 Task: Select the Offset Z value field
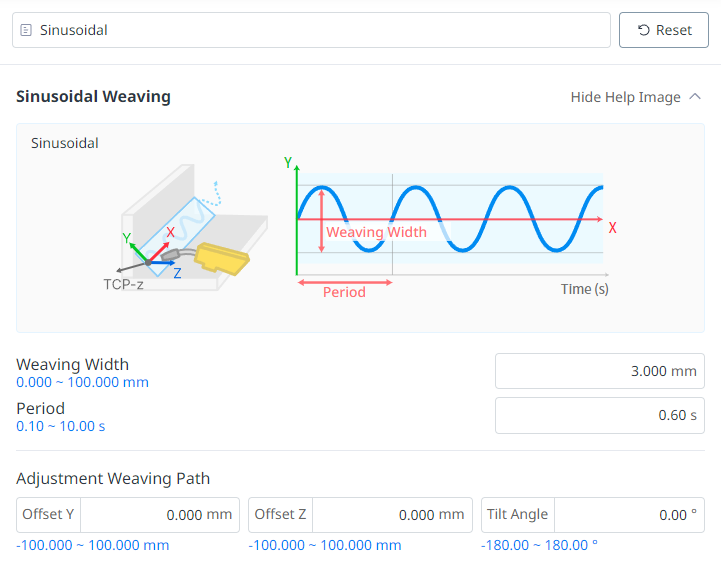[x=392, y=515]
